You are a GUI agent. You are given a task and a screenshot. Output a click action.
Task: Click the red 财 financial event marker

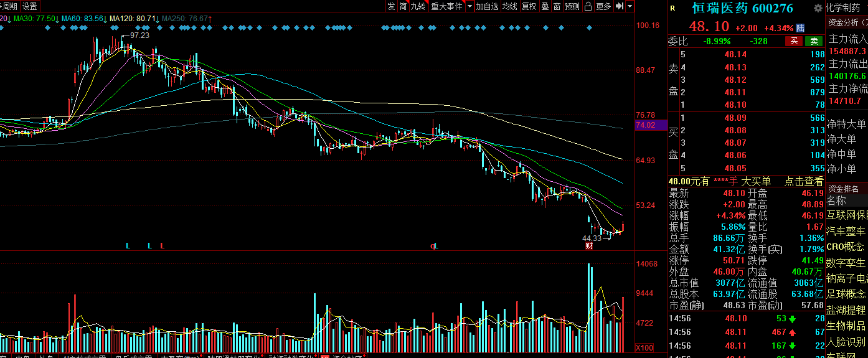coord(588,247)
